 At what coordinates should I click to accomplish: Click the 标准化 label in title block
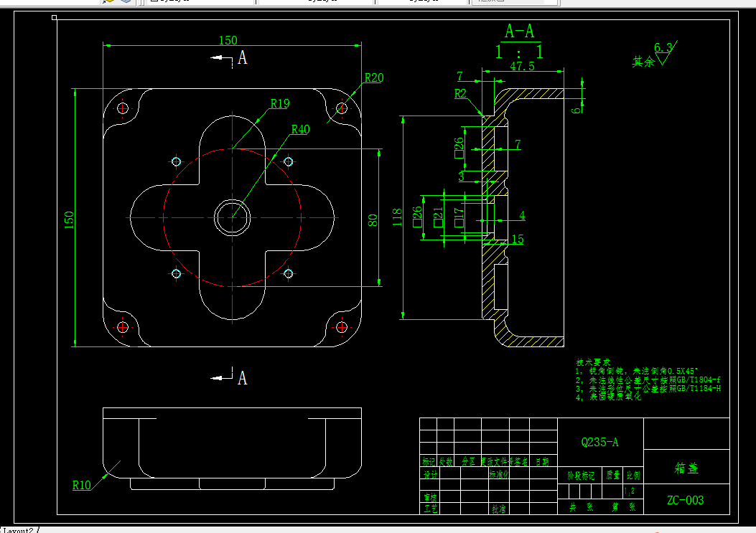click(499, 474)
